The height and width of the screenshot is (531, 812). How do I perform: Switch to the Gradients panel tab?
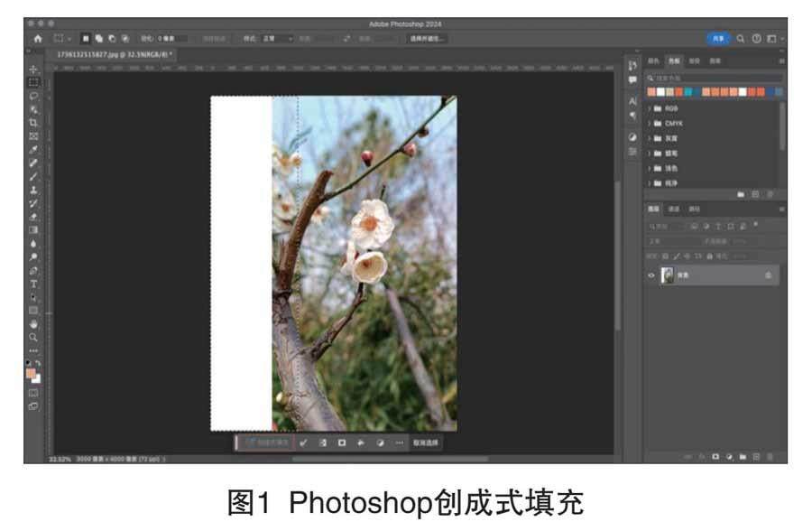click(x=695, y=61)
